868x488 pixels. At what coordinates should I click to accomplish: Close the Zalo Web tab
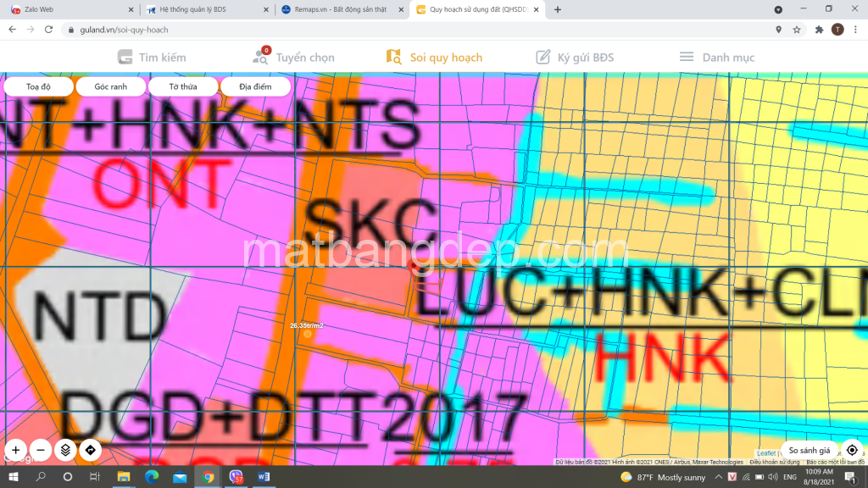pyautogui.click(x=131, y=9)
